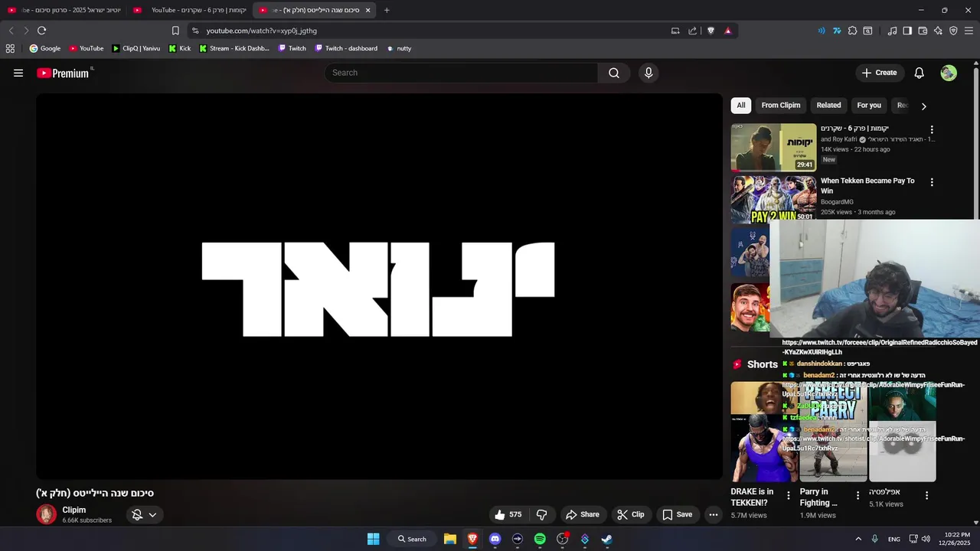
Task: Open options for When Tekken Became Pay To Win
Action: coord(932,182)
